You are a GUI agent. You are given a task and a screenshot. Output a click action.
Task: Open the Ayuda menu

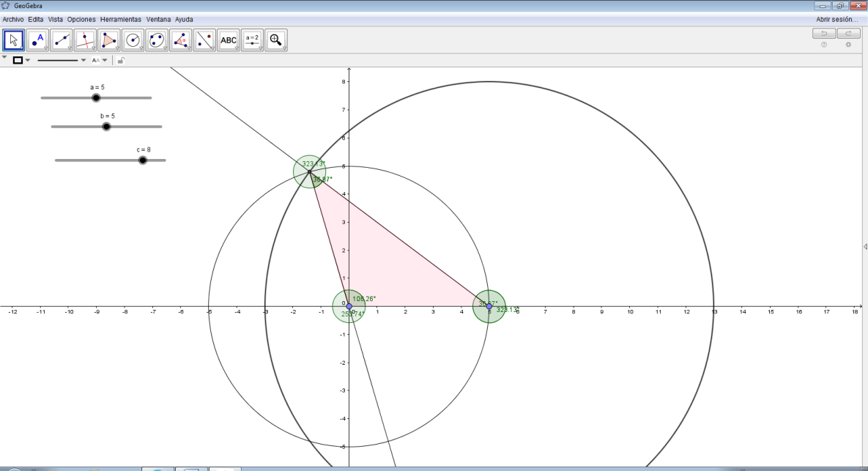pyautogui.click(x=184, y=19)
